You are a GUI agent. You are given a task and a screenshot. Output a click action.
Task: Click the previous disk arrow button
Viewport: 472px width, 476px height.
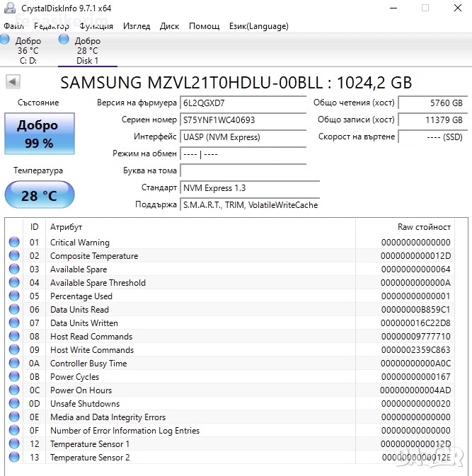click(x=13, y=82)
